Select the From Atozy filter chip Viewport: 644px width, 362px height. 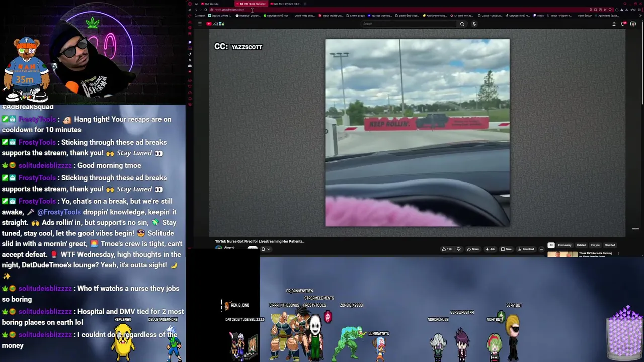(x=565, y=245)
